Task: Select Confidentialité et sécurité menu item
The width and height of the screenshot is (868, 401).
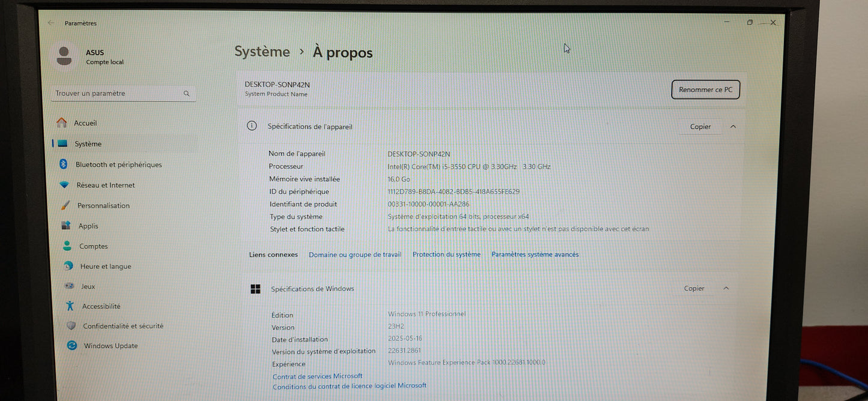Action: pyautogui.click(x=123, y=326)
